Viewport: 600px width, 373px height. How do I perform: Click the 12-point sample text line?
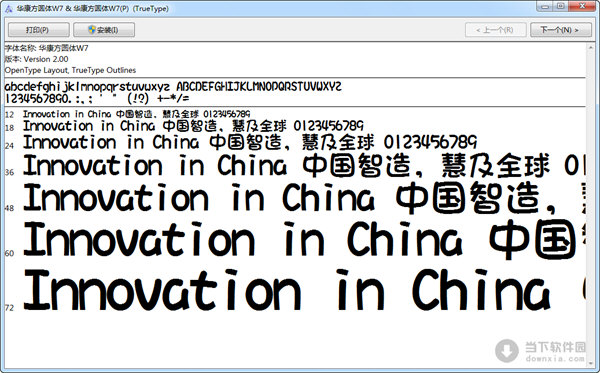[136, 114]
